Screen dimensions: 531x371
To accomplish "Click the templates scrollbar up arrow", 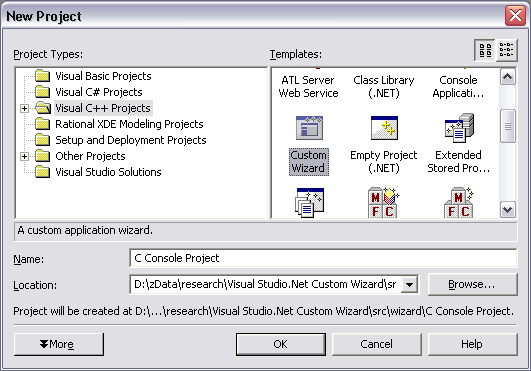I will click(508, 77).
